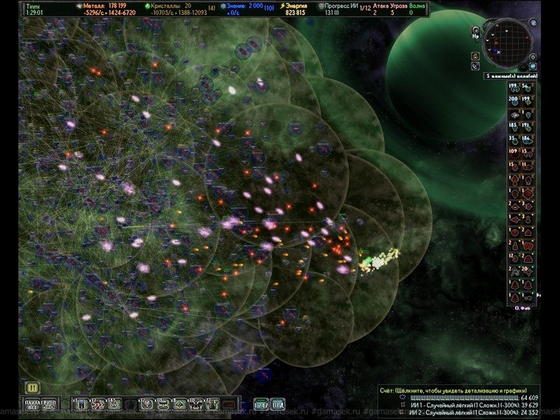Image resolution: width=560 pixels, height=420 pixels.
Task: Click the bottom bar icon with blue pillar
Action: tap(81, 404)
